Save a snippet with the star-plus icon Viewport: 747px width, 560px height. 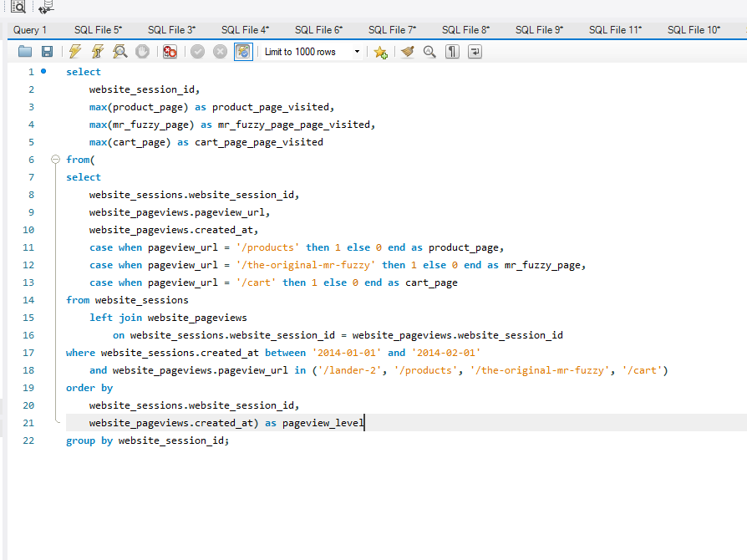[x=380, y=52]
